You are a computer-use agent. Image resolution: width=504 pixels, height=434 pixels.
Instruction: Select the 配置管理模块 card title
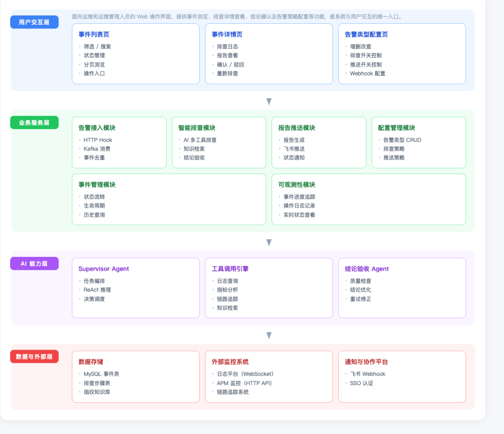tap(396, 128)
